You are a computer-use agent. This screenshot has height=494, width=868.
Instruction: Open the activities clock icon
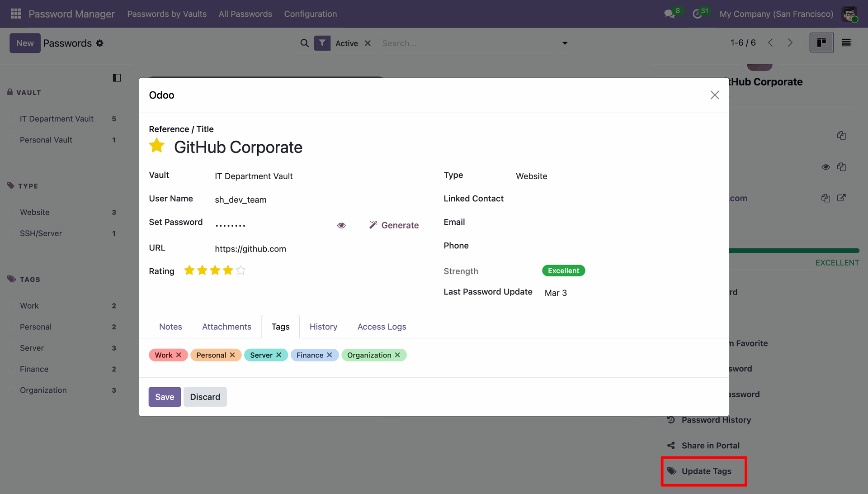(697, 14)
